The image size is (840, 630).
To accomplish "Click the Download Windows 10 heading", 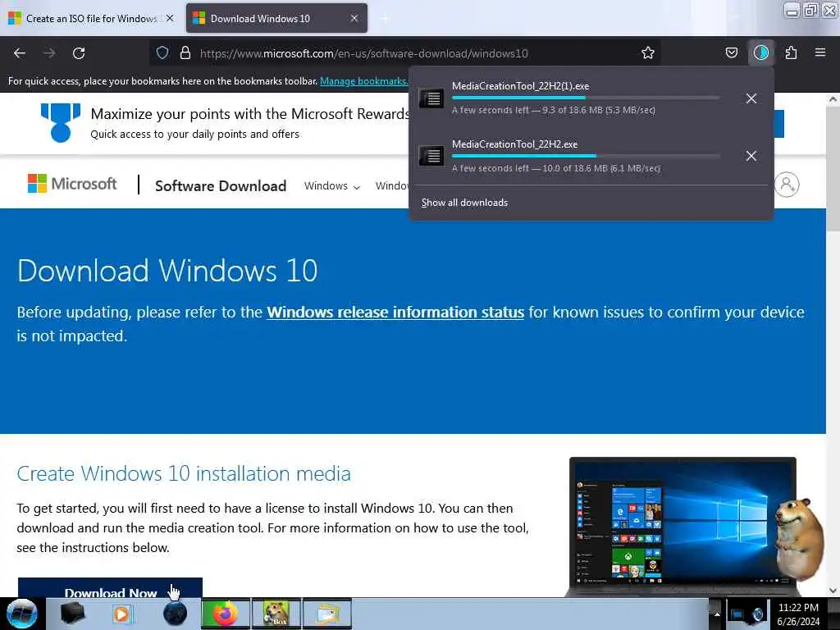I will click(167, 270).
